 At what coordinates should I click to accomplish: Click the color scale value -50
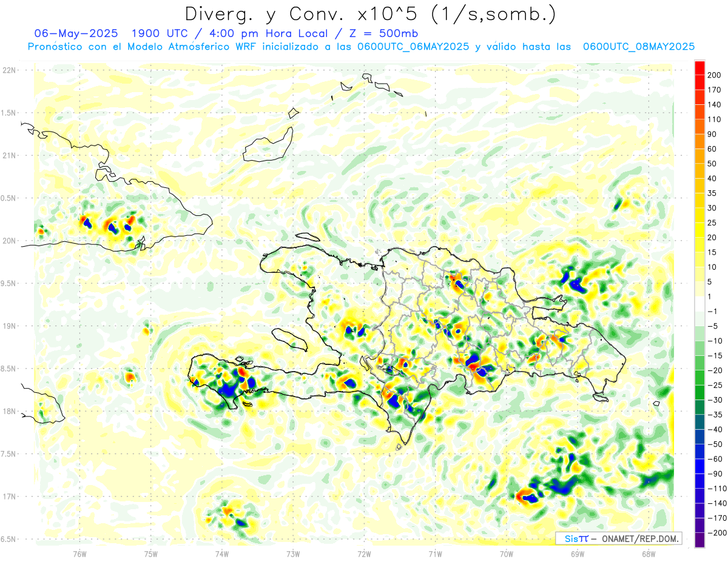pyautogui.click(x=715, y=444)
